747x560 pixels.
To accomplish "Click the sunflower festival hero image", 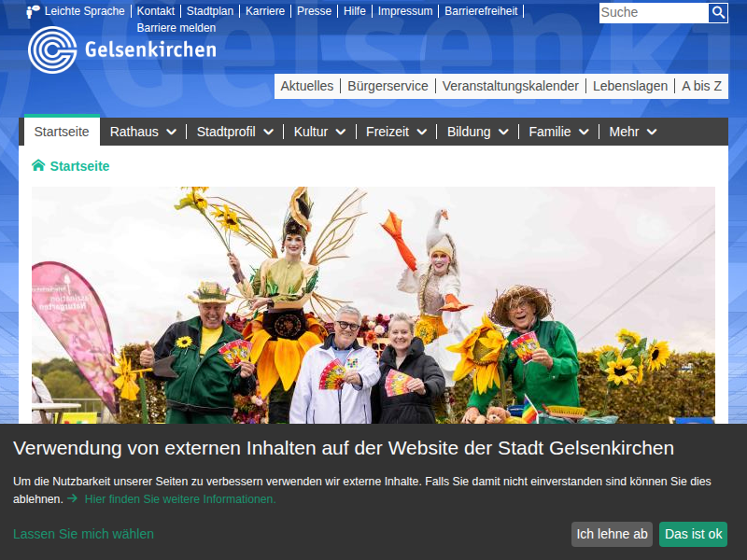I will pyautogui.click(x=373, y=305).
